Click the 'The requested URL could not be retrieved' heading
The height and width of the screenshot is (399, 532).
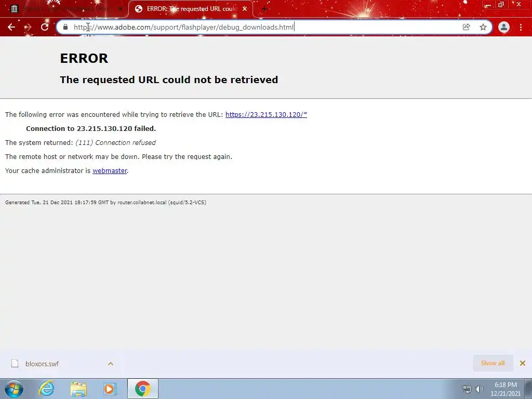coord(169,79)
